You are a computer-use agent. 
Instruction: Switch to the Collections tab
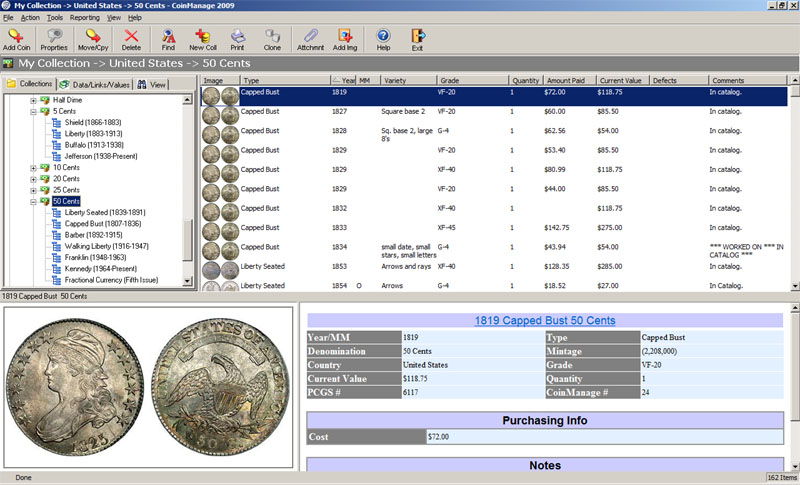(30, 84)
